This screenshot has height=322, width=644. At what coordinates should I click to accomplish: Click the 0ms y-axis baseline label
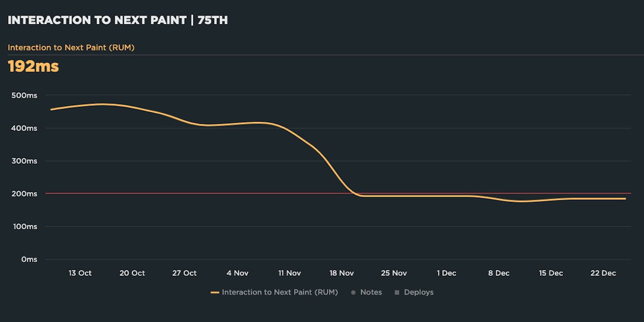pyautogui.click(x=28, y=259)
